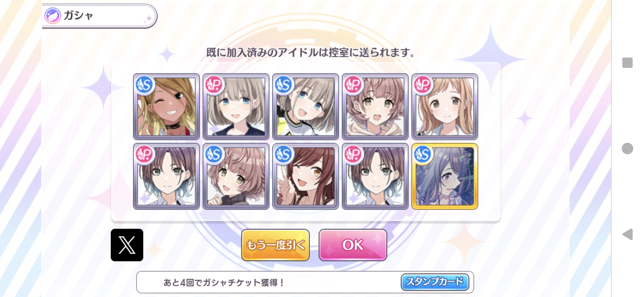Click the pink OK button
The width and height of the screenshot is (644, 297).
pyautogui.click(x=353, y=245)
